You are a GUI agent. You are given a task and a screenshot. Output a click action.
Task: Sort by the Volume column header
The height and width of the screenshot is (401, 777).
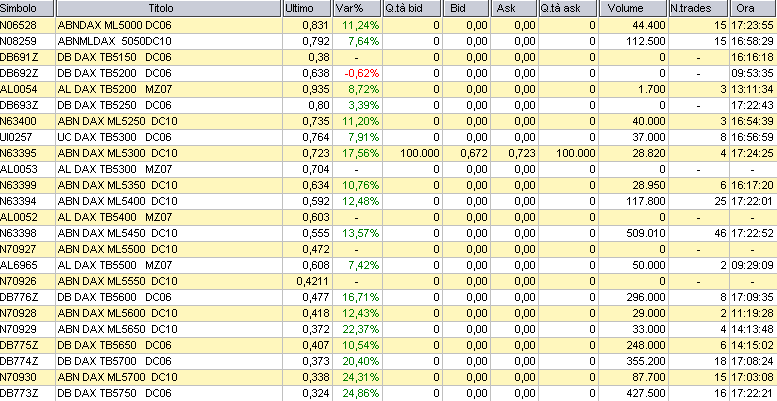coord(633,8)
